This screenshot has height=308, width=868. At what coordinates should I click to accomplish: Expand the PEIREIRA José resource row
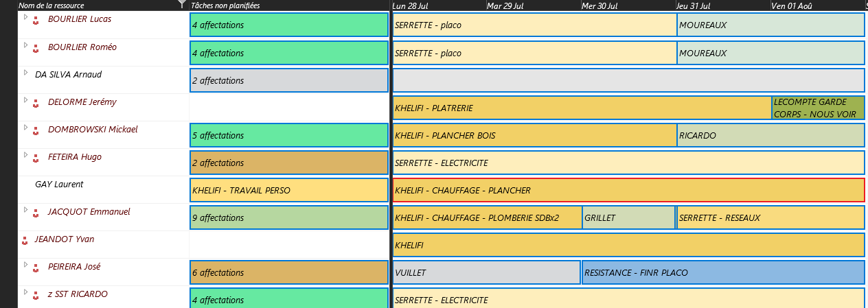(26, 264)
